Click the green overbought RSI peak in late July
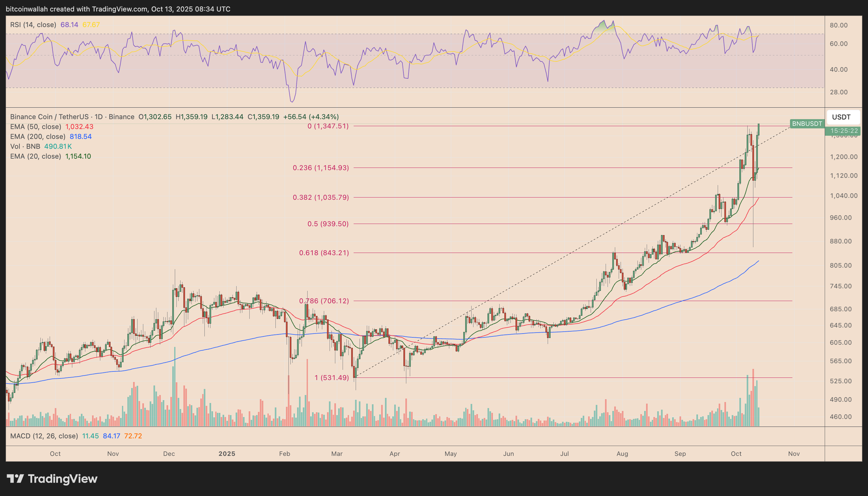This screenshot has height=496, width=868. point(603,25)
